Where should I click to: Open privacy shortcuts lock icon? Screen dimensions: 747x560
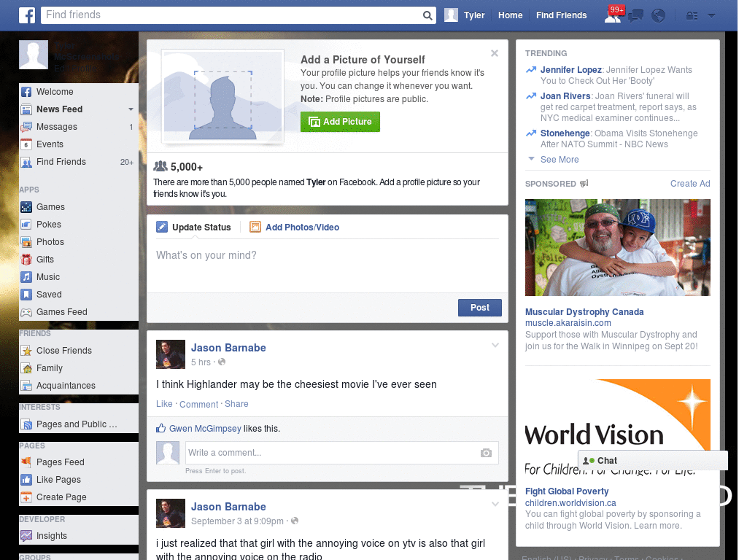(692, 16)
